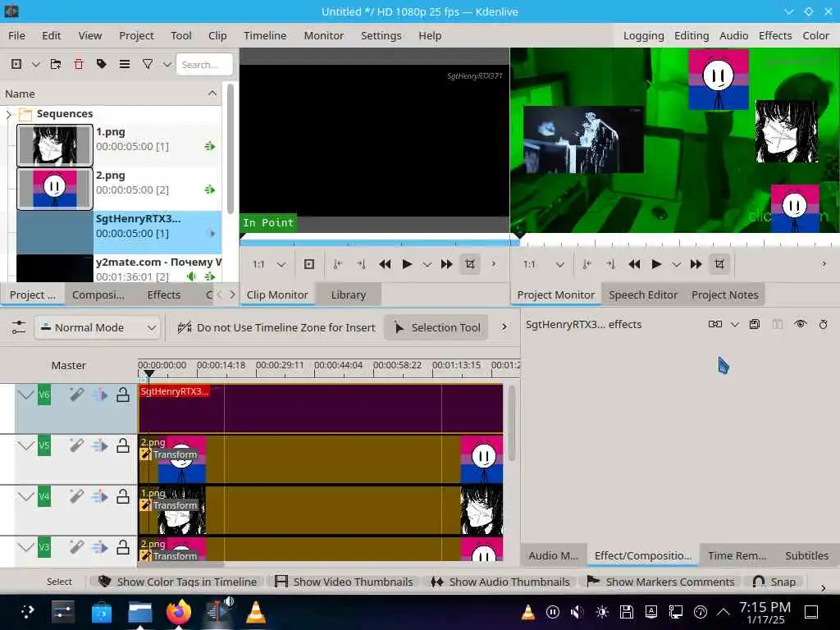Switch to the Speech Editor tab
This screenshot has width=840, height=630.
(x=643, y=294)
